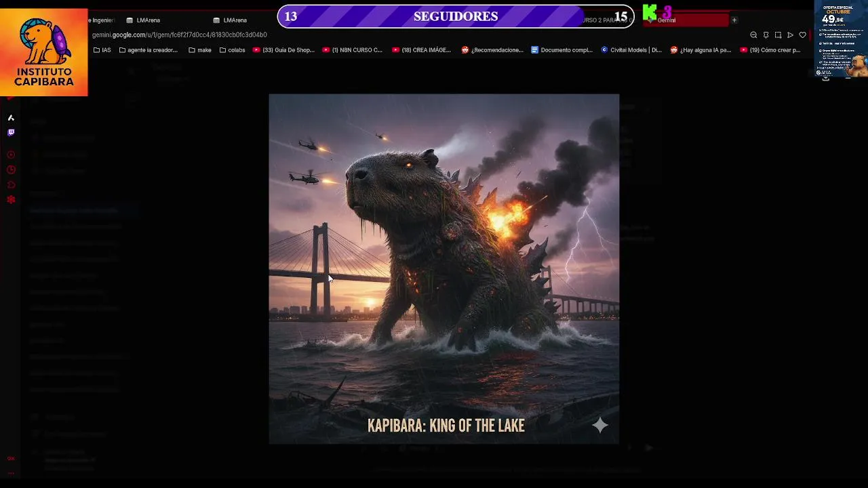
Task: Open the History clock icon in sidebar
Action: [11, 169]
